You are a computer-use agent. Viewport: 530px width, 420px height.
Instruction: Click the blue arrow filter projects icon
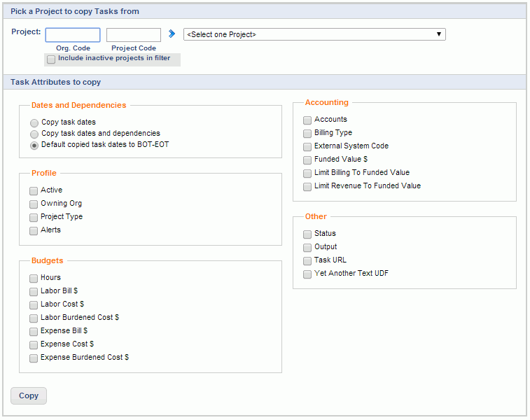(x=172, y=34)
